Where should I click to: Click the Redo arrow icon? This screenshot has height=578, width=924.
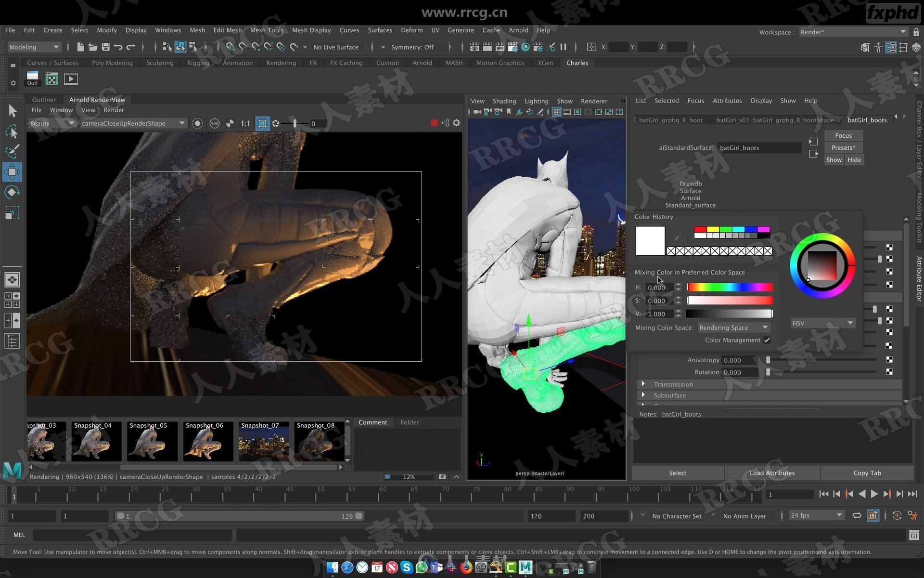(130, 47)
